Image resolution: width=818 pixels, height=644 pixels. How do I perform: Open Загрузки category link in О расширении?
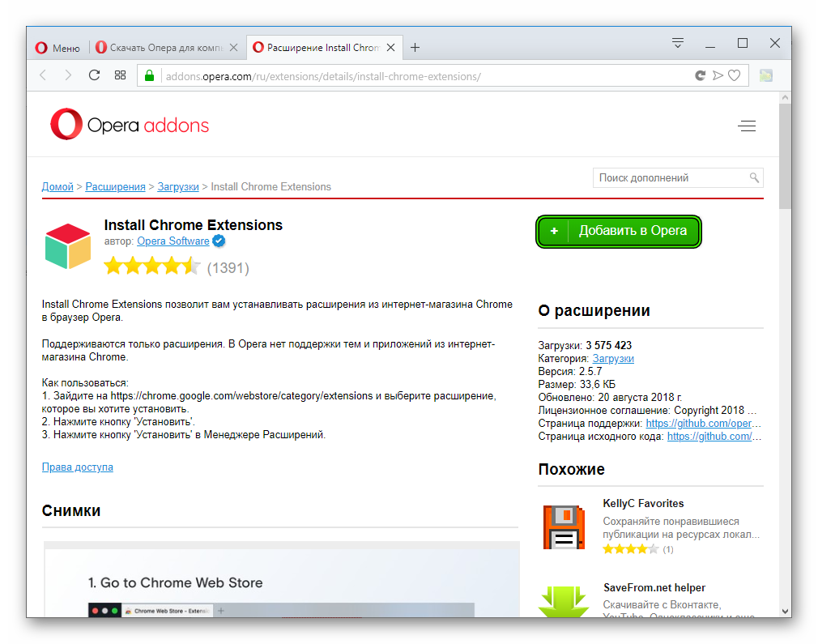click(613, 359)
